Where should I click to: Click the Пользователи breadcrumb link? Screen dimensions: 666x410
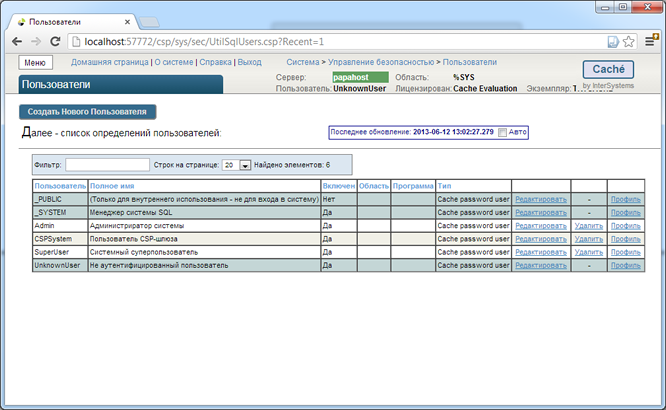470,62
